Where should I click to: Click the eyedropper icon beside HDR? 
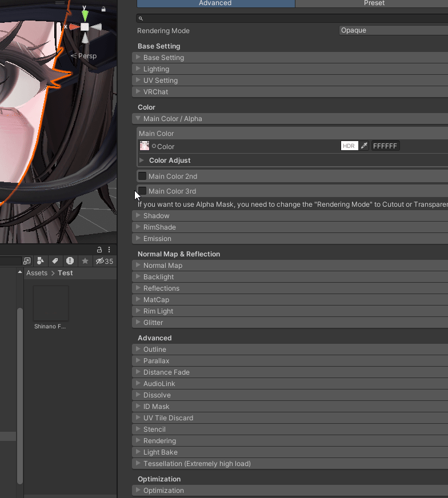point(364,146)
